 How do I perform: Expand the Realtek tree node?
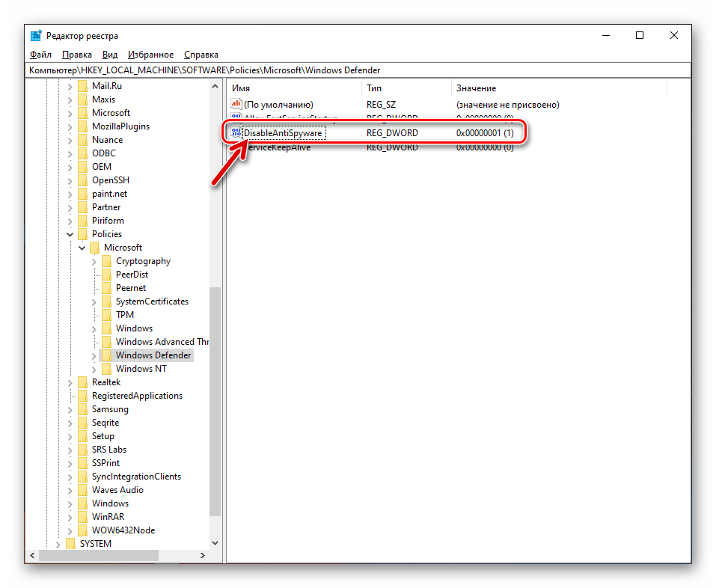click(x=70, y=382)
